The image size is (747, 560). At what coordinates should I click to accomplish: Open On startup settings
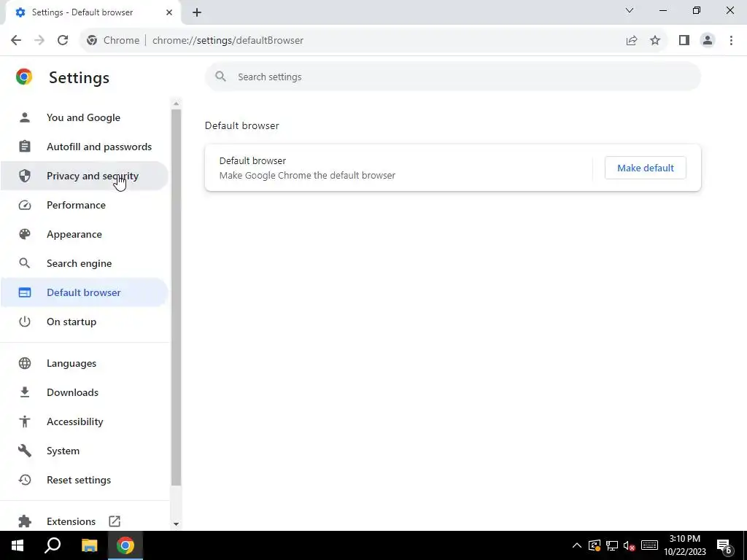click(85, 322)
